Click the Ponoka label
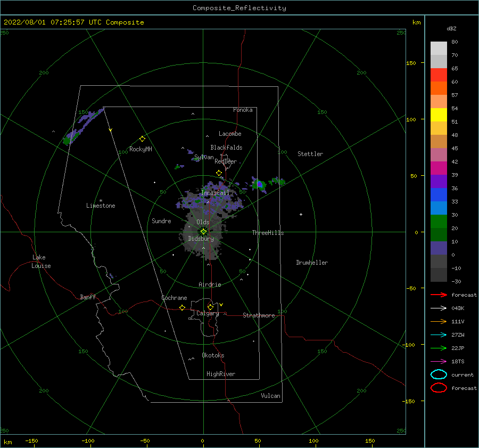The image size is (479, 448). [x=243, y=110]
